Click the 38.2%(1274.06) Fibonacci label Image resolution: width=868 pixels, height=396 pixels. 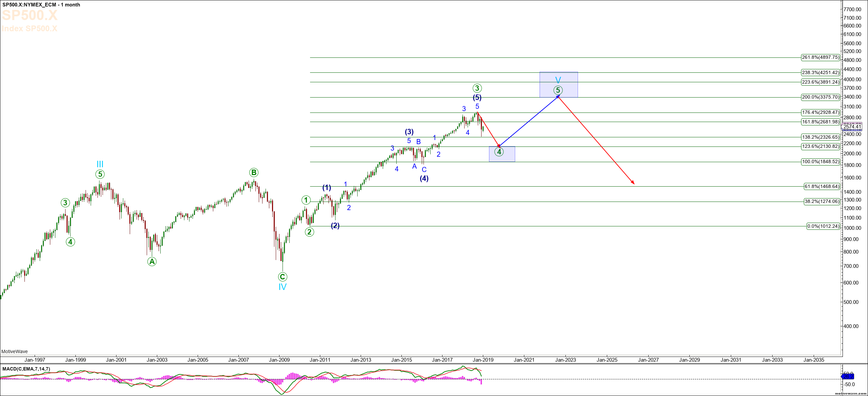click(821, 202)
